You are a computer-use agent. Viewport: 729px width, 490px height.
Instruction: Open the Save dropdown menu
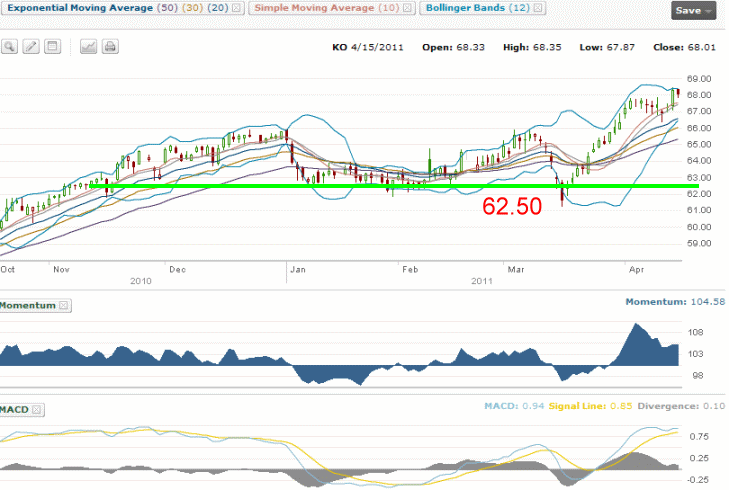[x=694, y=10]
